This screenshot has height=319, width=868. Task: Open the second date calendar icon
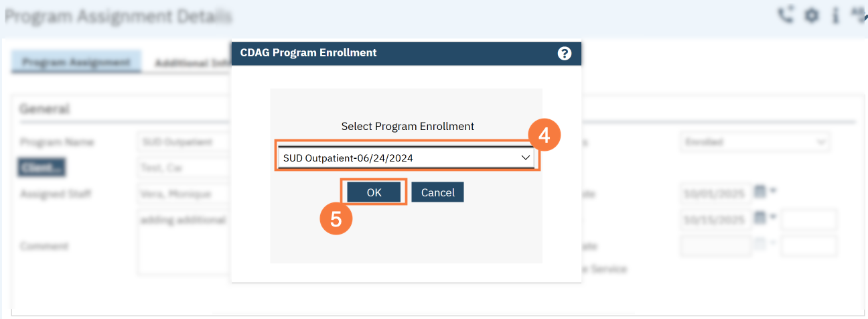click(x=760, y=218)
